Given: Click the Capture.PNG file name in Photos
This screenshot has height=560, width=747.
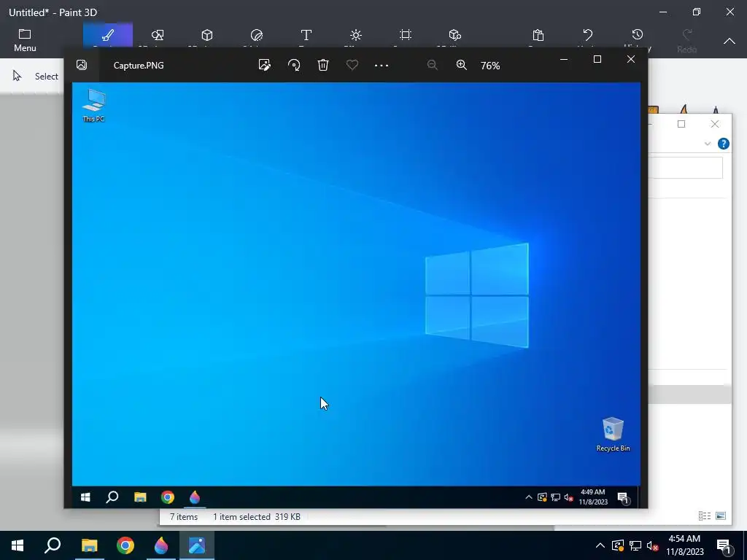Looking at the screenshot, I should [139, 65].
